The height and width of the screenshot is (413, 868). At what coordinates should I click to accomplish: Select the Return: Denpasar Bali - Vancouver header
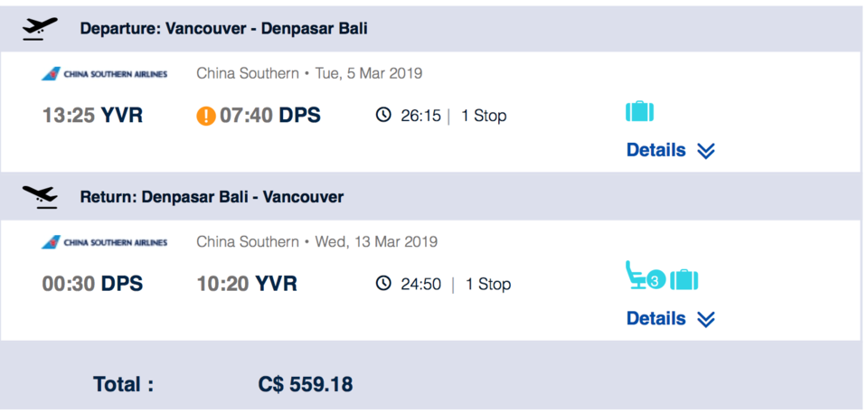(212, 196)
